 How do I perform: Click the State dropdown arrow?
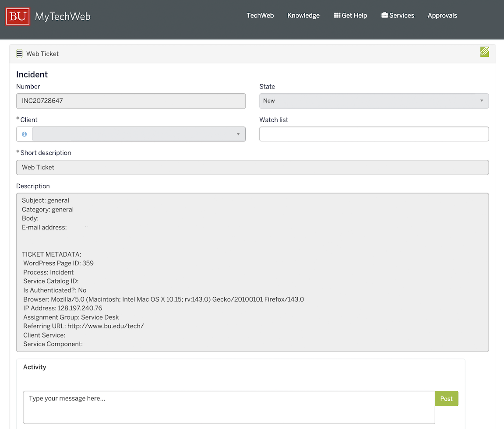[x=481, y=101]
